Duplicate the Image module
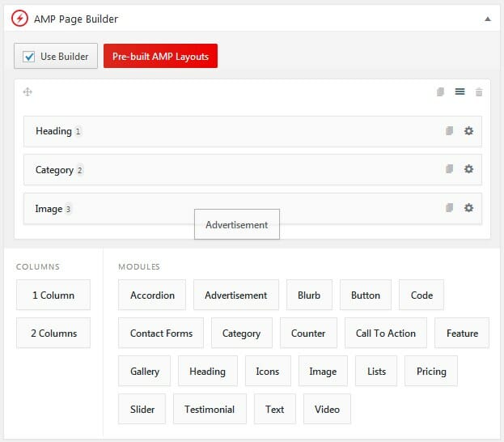Image resolution: width=504 pixels, height=442 pixels. tap(449, 208)
